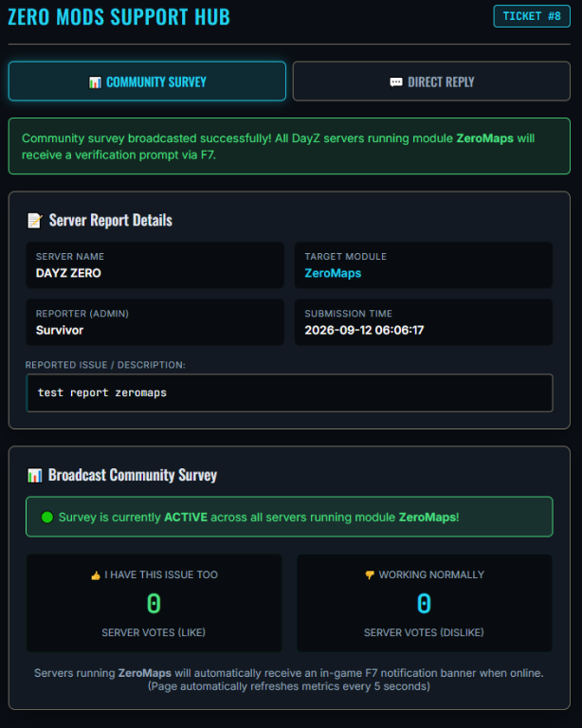
Task: Click the Survey is currently ACTIVE banner
Action: pos(289,517)
